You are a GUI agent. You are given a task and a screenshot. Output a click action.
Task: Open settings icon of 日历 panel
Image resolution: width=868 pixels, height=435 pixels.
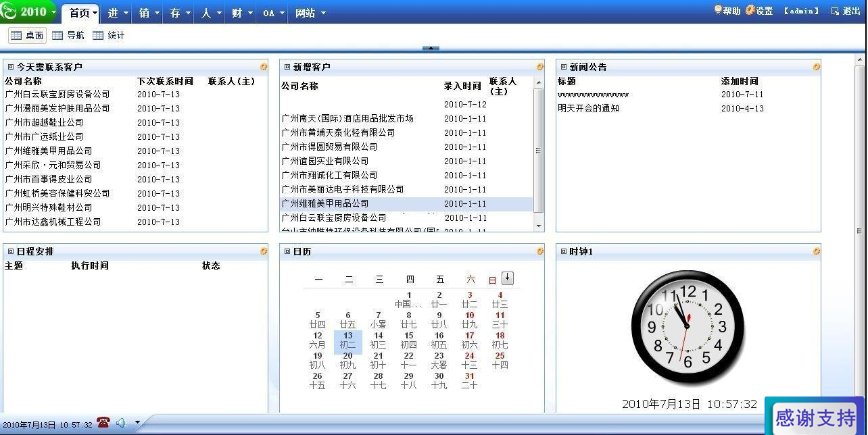pyautogui.click(x=540, y=251)
